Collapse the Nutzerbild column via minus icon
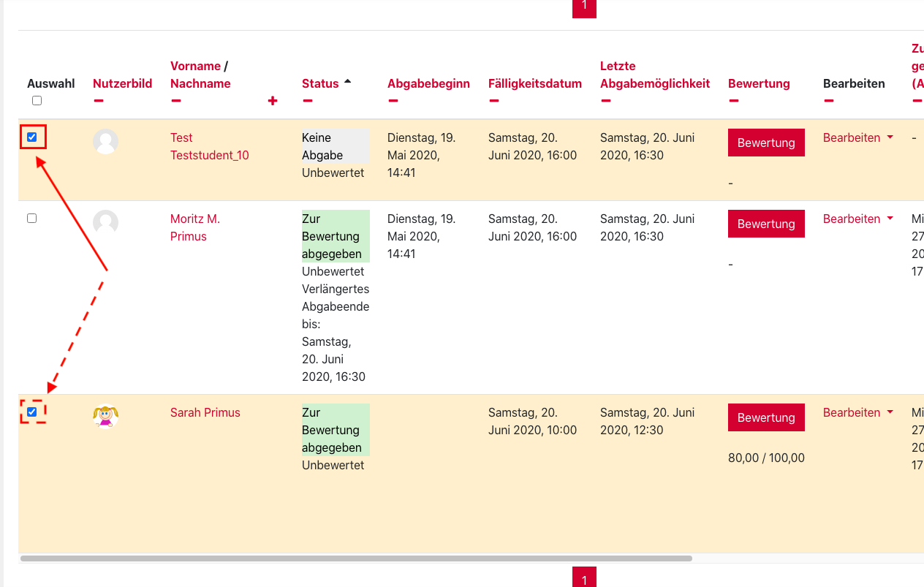 click(x=99, y=101)
